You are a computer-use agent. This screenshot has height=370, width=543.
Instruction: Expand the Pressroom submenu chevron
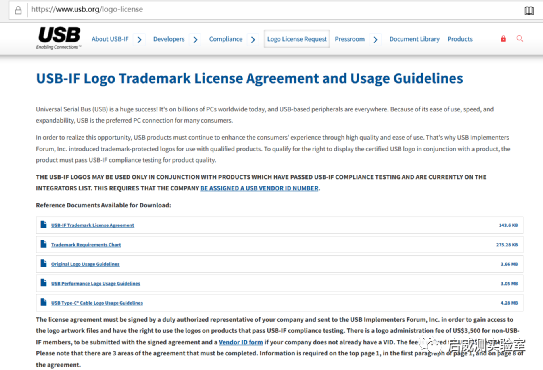[375, 39]
